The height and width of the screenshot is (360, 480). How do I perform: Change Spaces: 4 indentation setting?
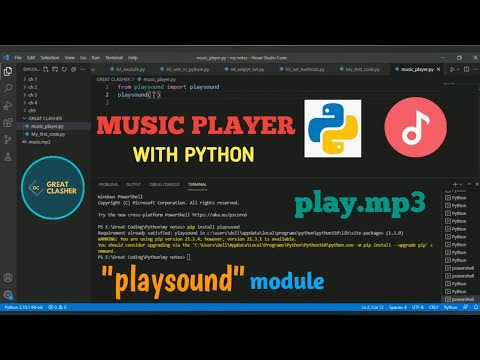click(397, 307)
